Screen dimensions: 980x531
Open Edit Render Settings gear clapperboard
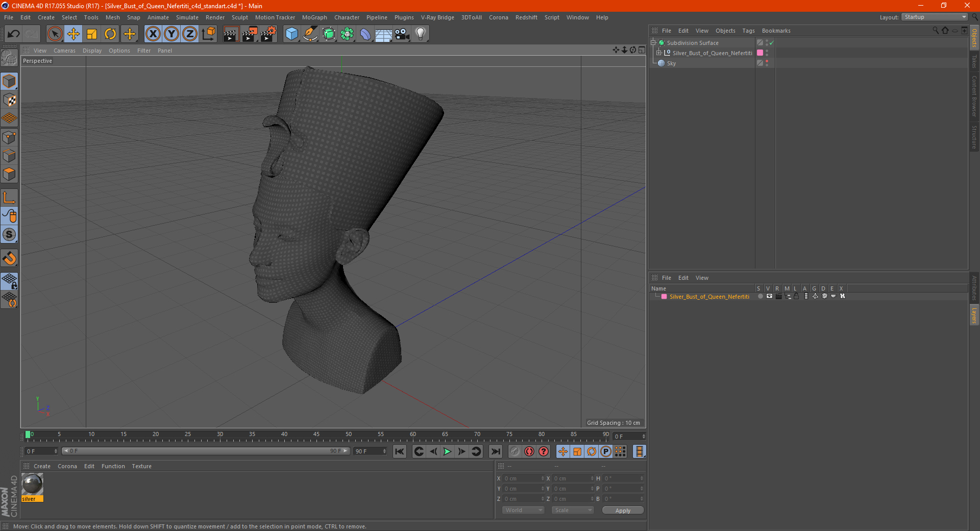[268, 34]
